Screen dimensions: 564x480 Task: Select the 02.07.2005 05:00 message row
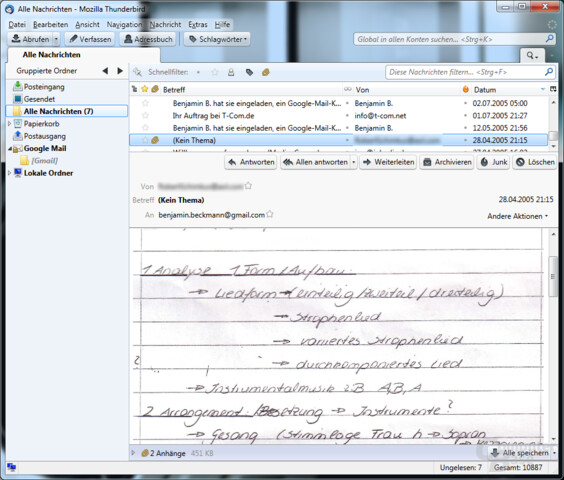(339, 103)
